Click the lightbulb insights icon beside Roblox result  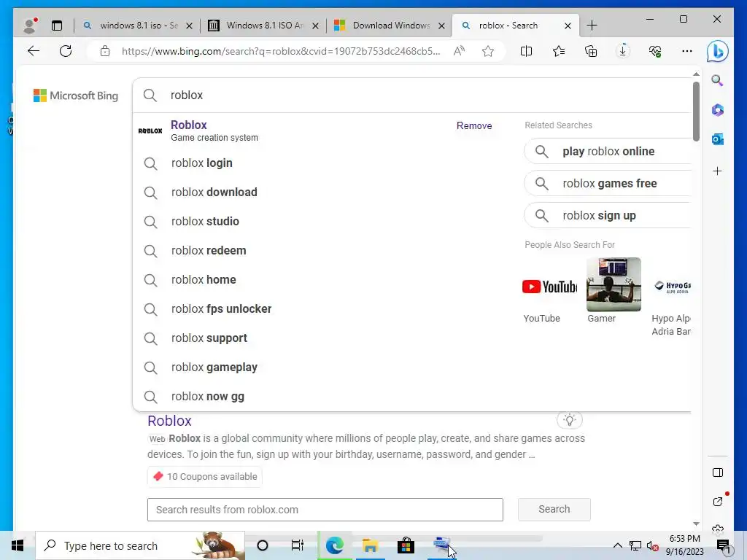pyautogui.click(x=569, y=420)
